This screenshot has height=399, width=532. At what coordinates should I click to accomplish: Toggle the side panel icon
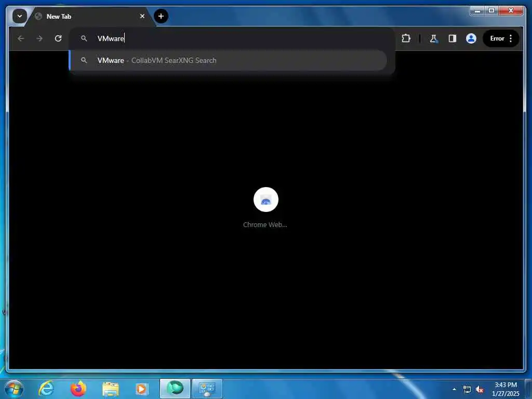[x=453, y=38]
